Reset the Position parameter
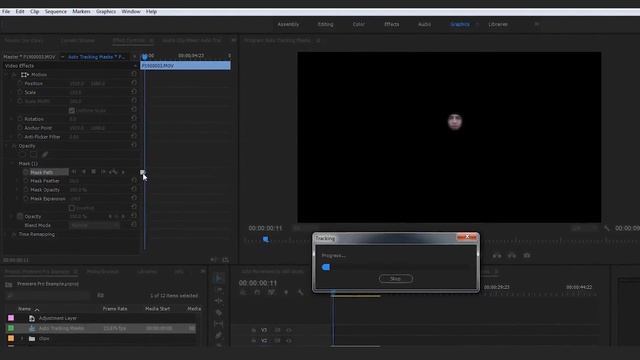 pyautogui.click(x=134, y=83)
